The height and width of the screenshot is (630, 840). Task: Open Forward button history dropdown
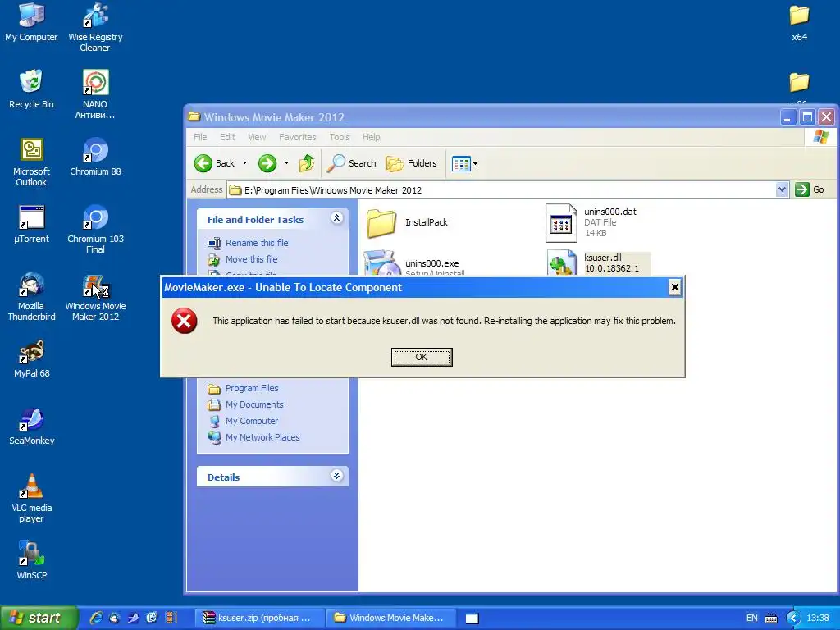tap(286, 163)
